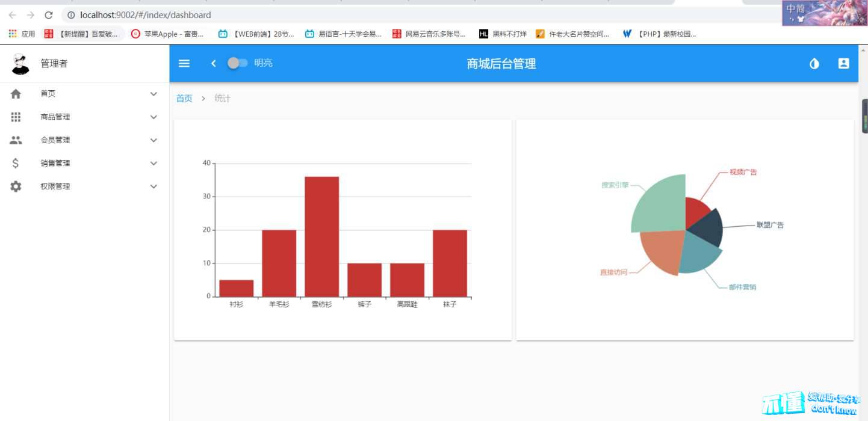Toggle the 明亮 theme switch
Screen dimensions: 868x421
[237, 63]
